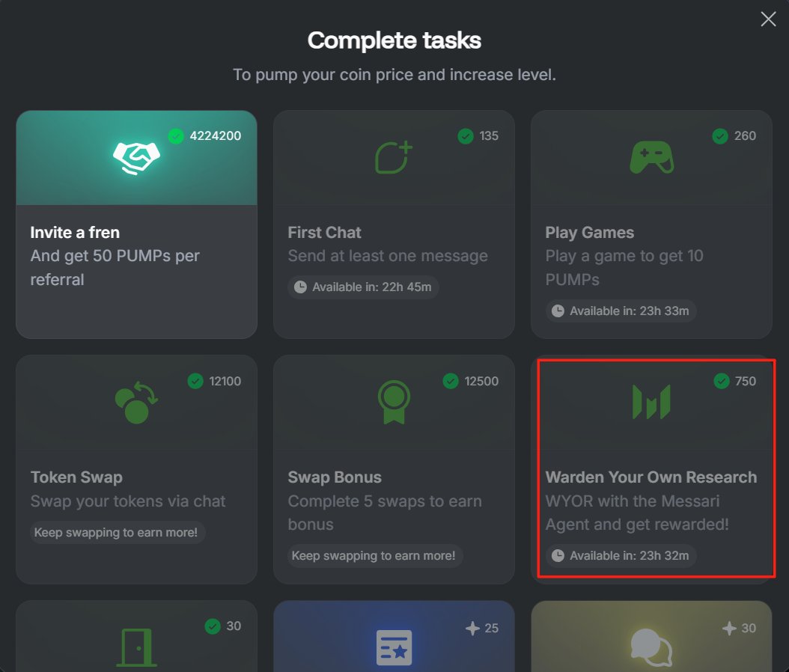
Task: Click the green checkmark beside 12500
Action: point(451,381)
